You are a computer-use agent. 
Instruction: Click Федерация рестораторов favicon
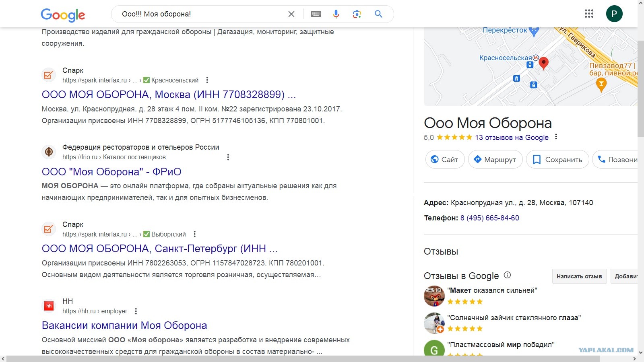pos(49,152)
